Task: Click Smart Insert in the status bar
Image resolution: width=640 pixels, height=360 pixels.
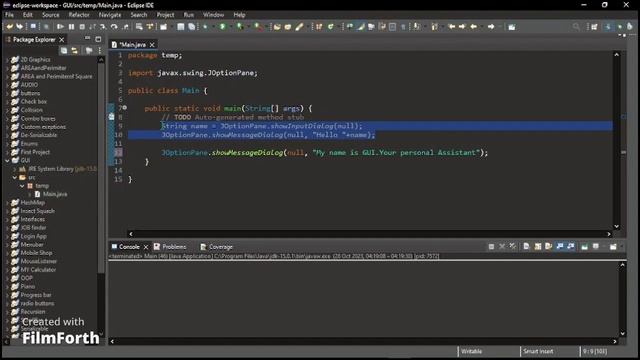Action: [x=538, y=351]
